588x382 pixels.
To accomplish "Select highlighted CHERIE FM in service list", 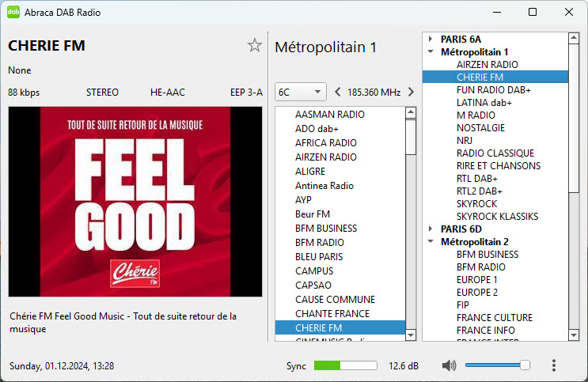I will point(340,328).
